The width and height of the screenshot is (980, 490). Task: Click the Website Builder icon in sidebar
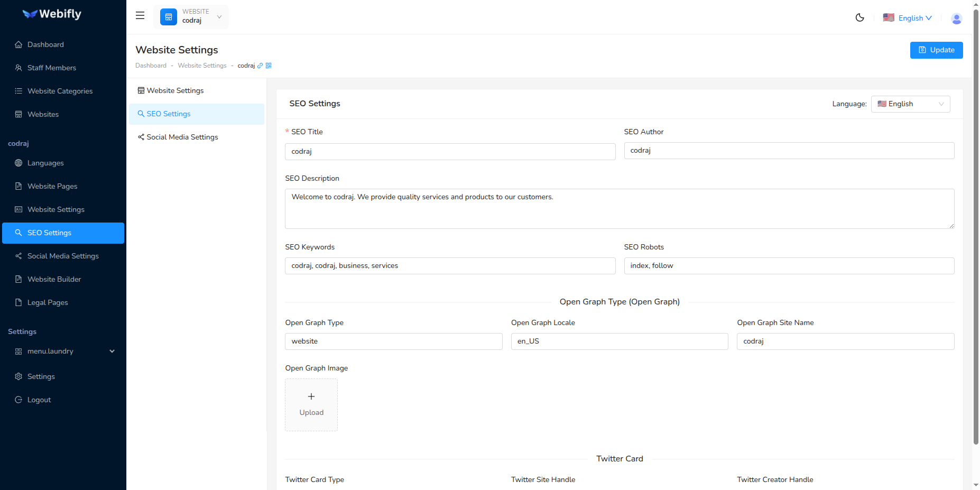(x=18, y=279)
